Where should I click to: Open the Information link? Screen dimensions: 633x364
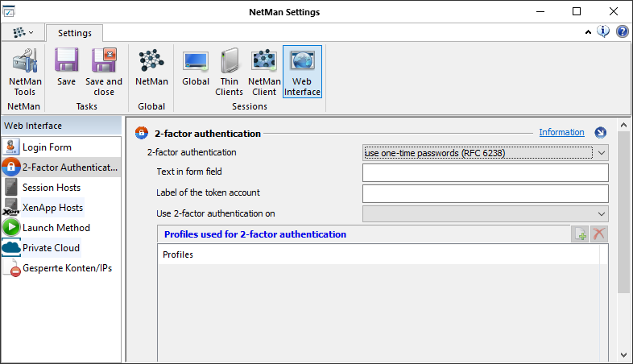click(x=561, y=132)
